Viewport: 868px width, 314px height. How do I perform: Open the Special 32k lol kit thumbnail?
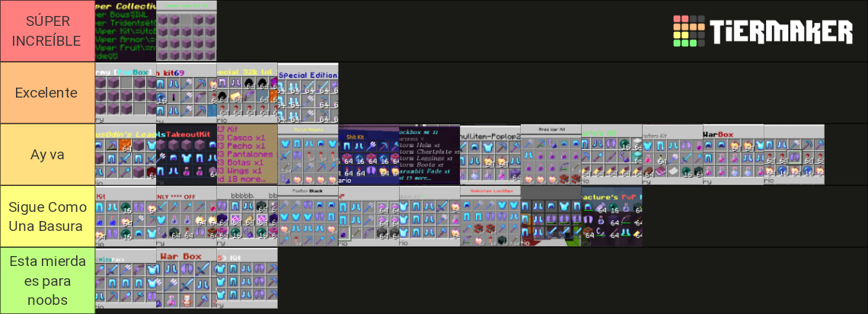coord(247,93)
